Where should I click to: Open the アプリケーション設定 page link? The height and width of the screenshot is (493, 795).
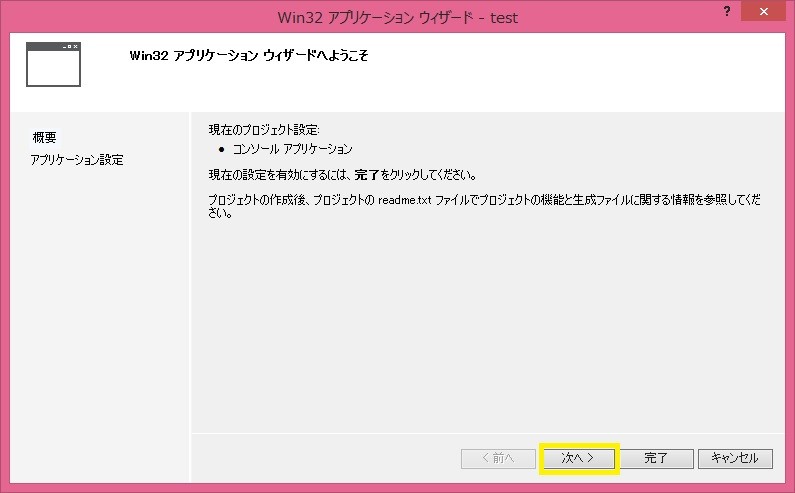coord(77,160)
